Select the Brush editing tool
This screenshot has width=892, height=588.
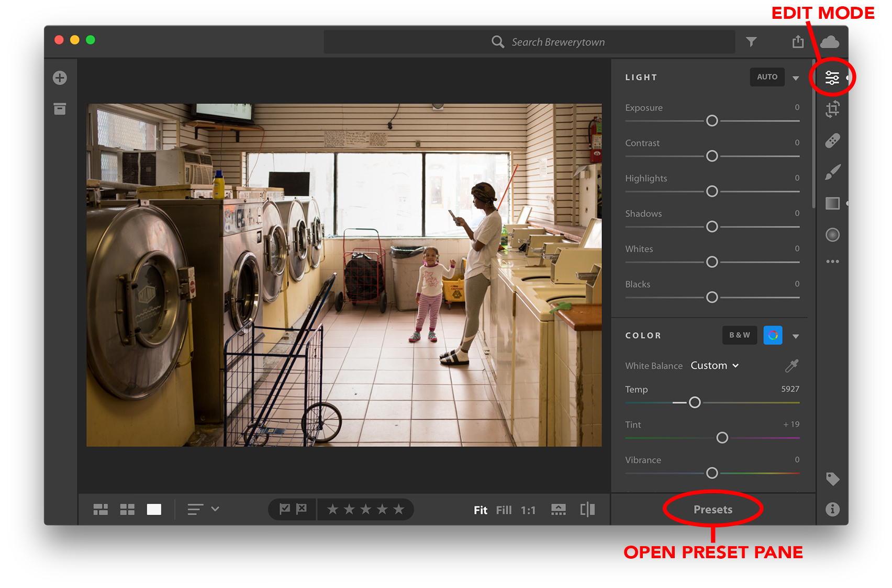point(832,172)
